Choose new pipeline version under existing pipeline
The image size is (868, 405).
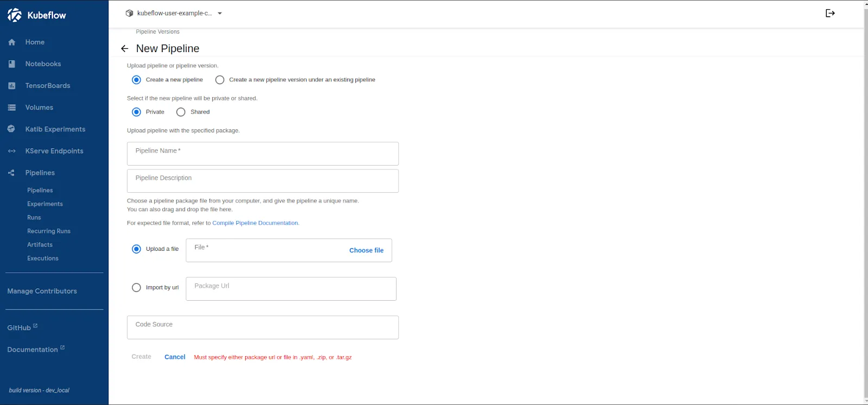[x=220, y=80]
